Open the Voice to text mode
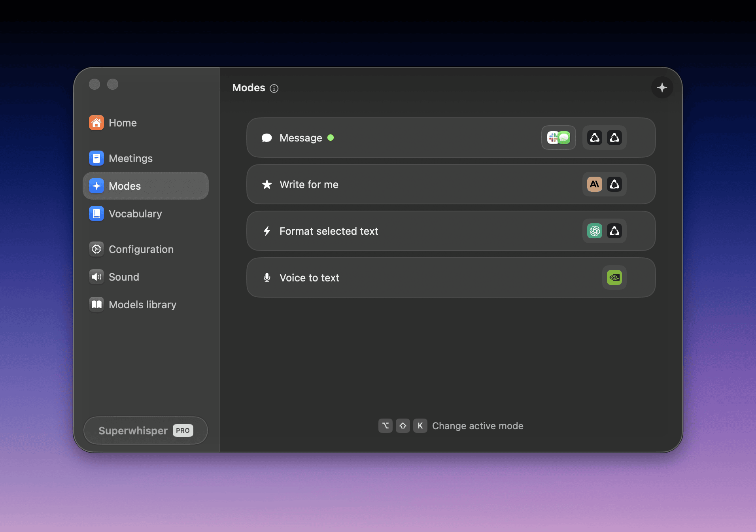This screenshot has height=532, width=756. pos(451,277)
